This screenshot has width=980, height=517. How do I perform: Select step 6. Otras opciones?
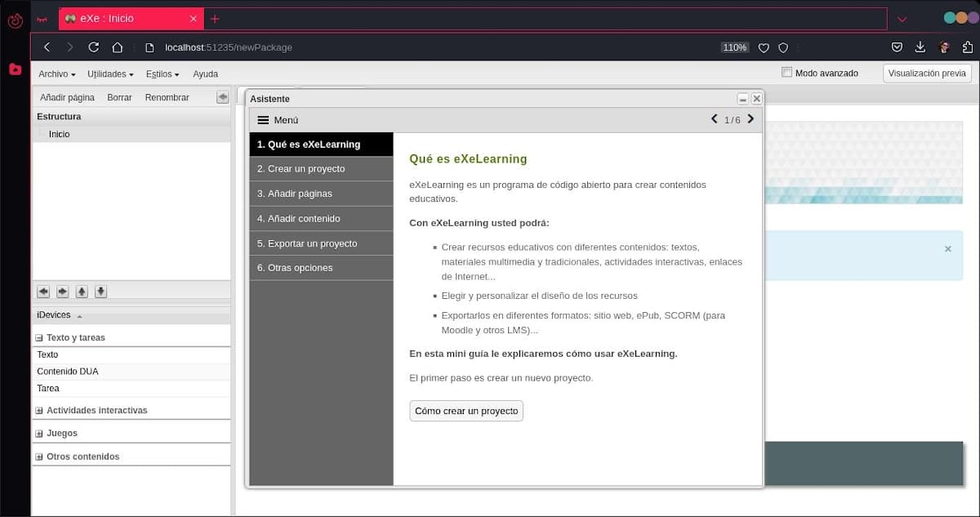point(321,268)
